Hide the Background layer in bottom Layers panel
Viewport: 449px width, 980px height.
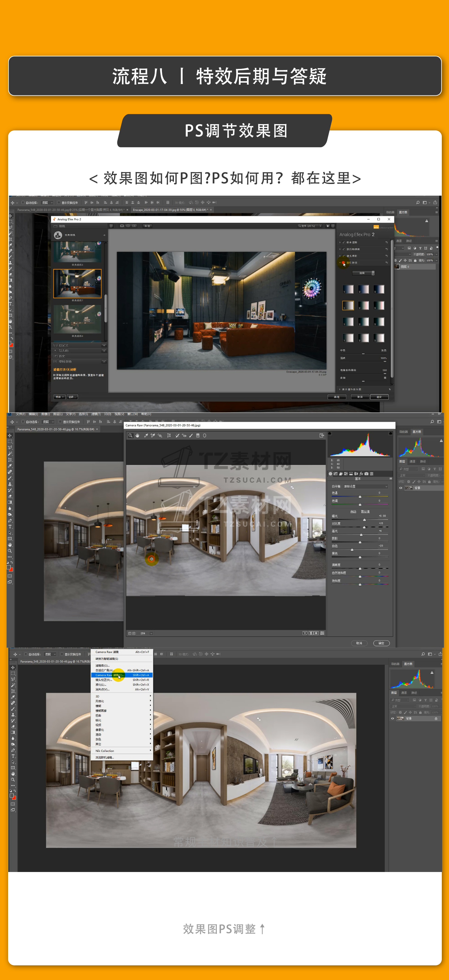392,719
